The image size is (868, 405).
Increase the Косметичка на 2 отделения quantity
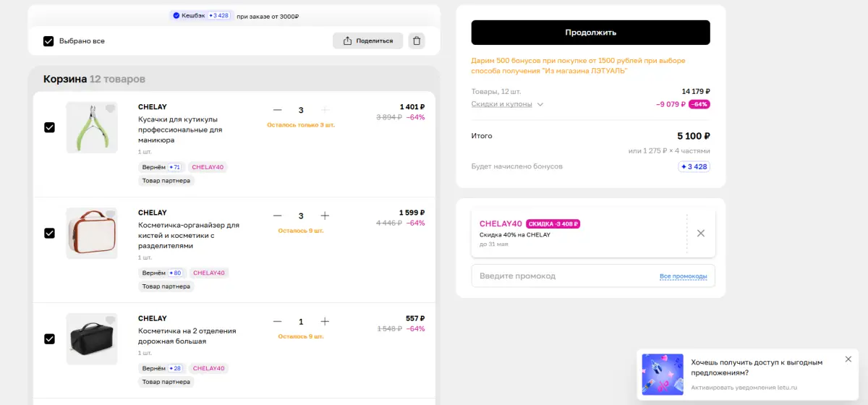click(325, 321)
